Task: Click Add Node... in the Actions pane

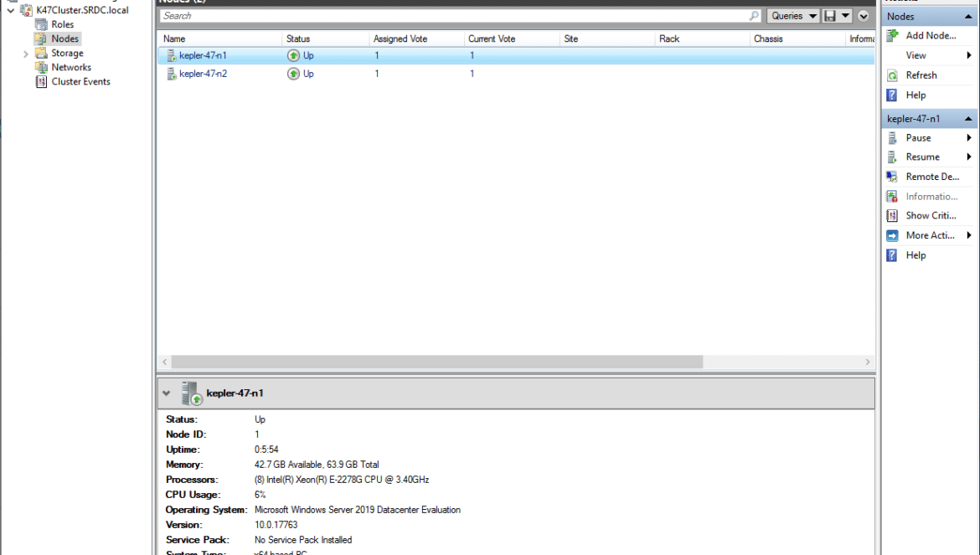Action: (931, 36)
